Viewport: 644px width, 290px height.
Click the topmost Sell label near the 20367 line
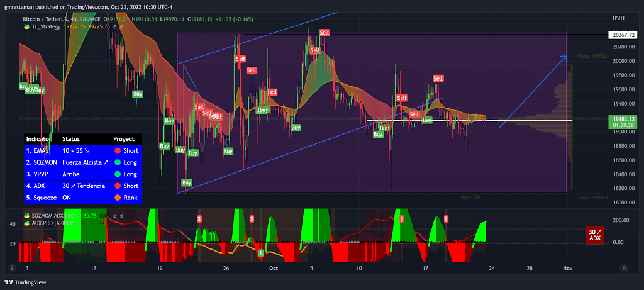pos(324,32)
